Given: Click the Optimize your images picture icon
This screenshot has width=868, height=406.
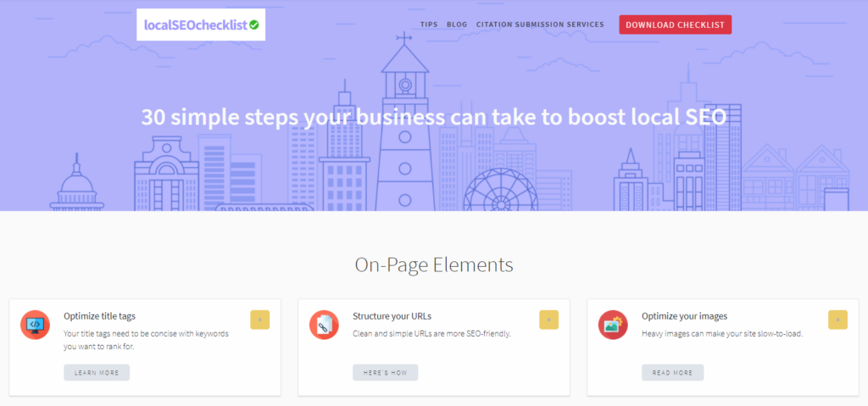Looking at the screenshot, I should (x=614, y=325).
